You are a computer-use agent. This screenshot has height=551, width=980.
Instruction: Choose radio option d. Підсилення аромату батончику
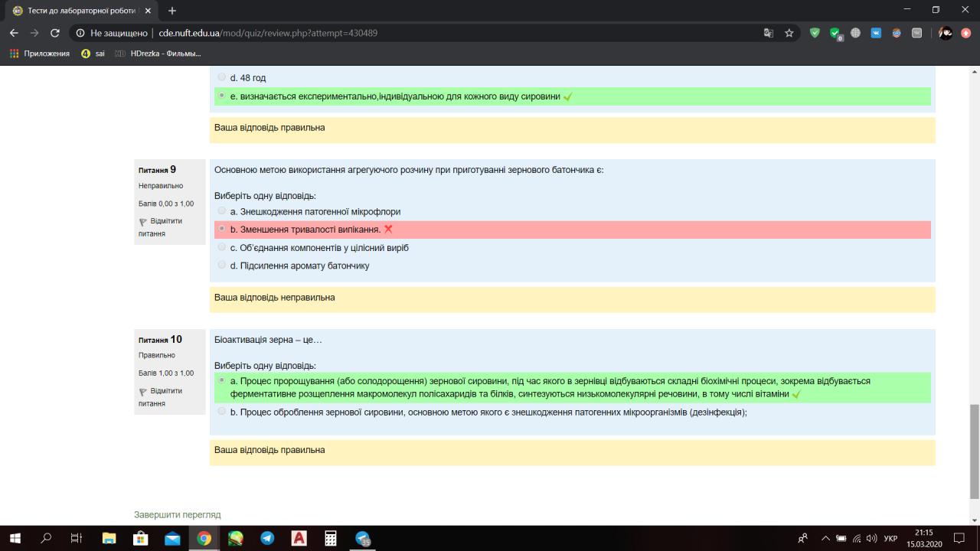point(222,266)
